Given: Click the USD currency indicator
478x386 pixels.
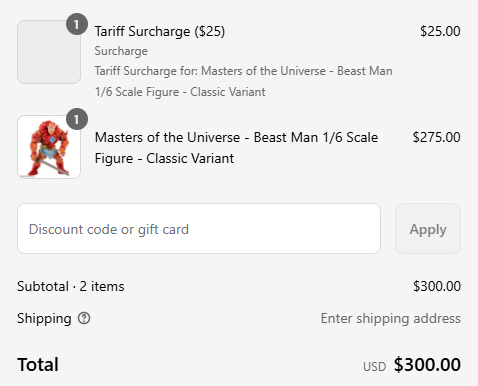Looking at the screenshot, I should pyautogui.click(x=374, y=367).
